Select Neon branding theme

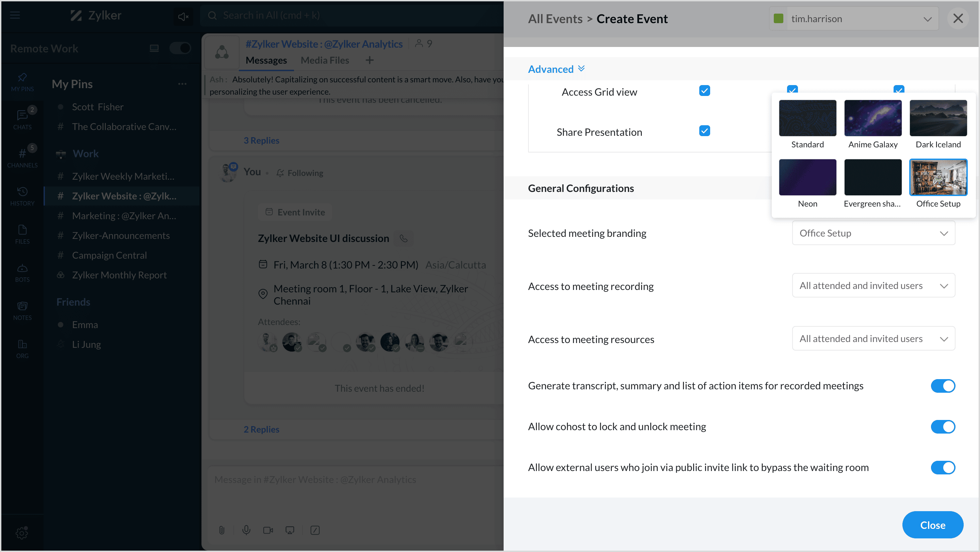[x=807, y=184]
